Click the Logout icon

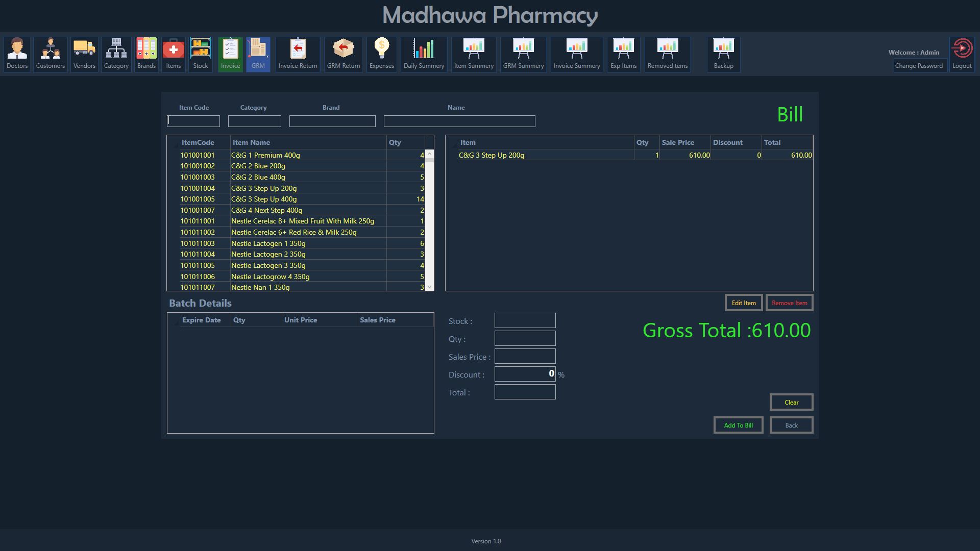(962, 54)
